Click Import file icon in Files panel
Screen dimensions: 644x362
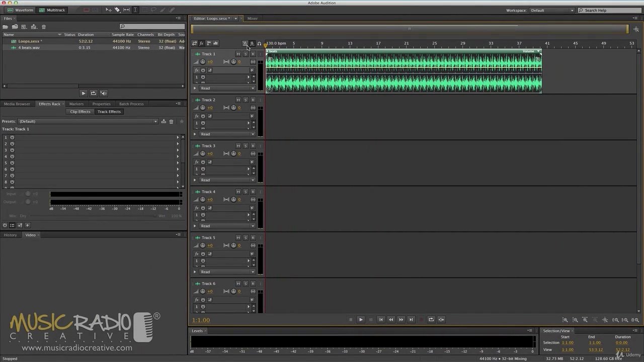pyautogui.click(x=15, y=27)
